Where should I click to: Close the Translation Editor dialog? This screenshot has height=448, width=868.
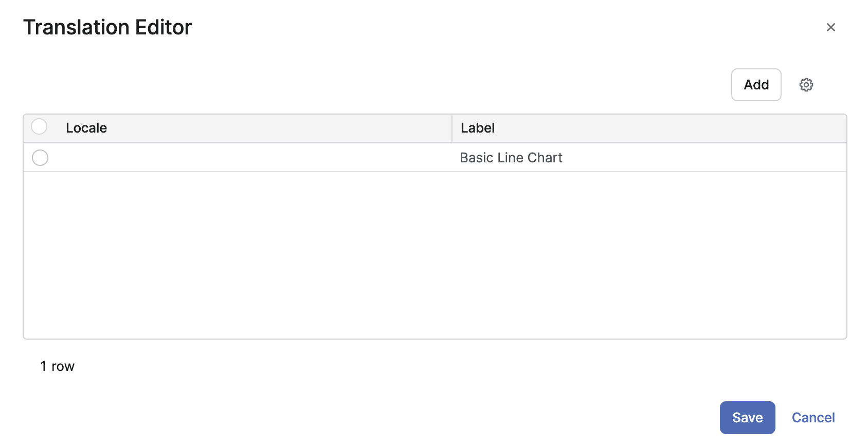[830, 27]
